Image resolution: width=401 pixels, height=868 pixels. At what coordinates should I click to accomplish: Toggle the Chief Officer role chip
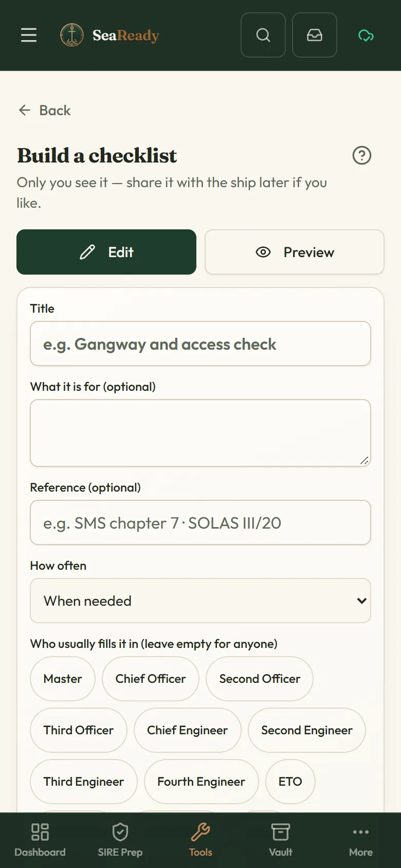point(151,679)
